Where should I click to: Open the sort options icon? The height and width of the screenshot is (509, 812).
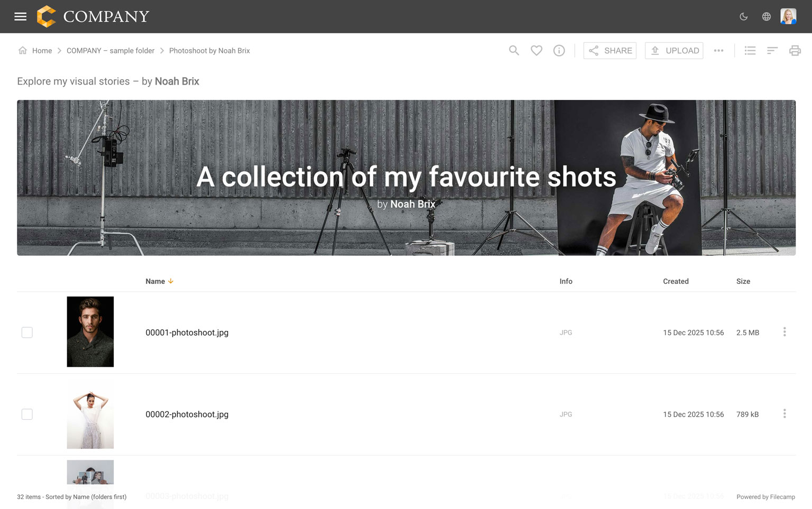[772, 51]
